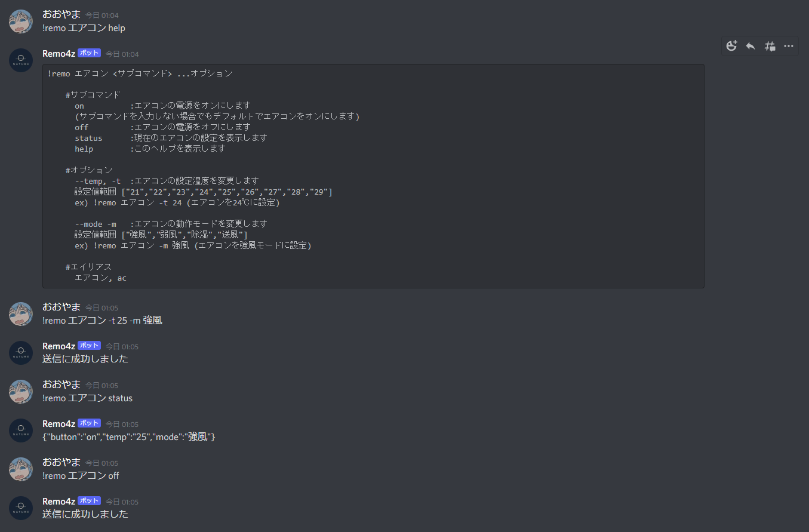Reply to message with arrow icon
This screenshot has width=809, height=532.
750,46
